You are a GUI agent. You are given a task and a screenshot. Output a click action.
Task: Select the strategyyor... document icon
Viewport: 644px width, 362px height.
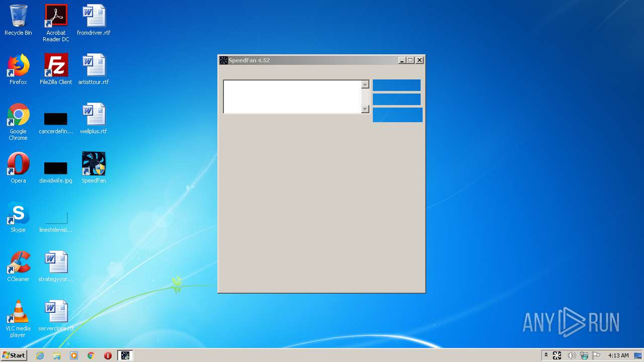pyautogui.click(x=56, y=266)
